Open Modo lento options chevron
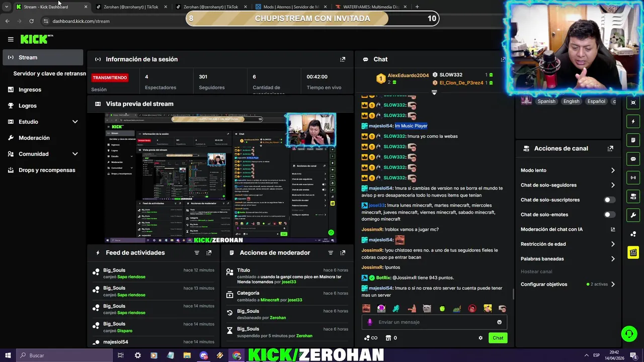 click(613, 170)
